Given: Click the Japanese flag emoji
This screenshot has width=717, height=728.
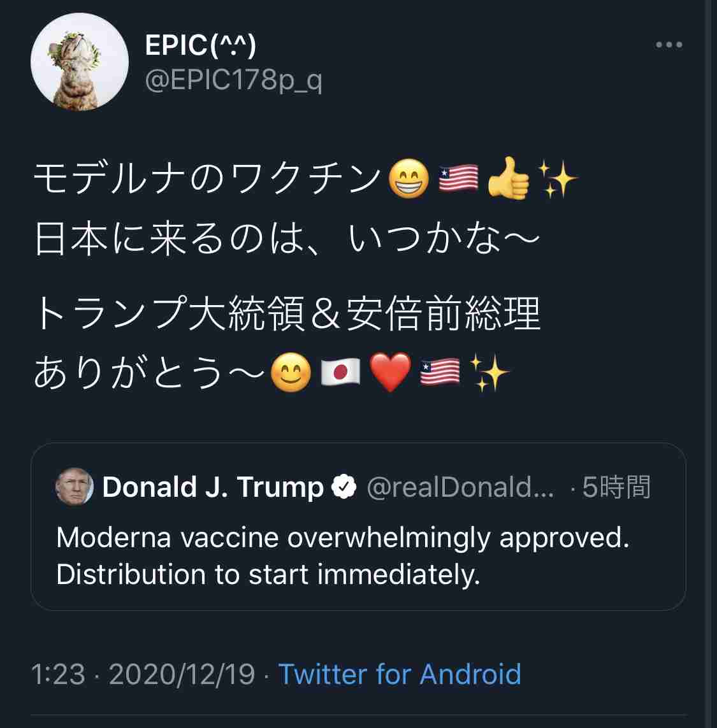Looking at the screenshot, I should pyautogui.click(x=340, y=374).
